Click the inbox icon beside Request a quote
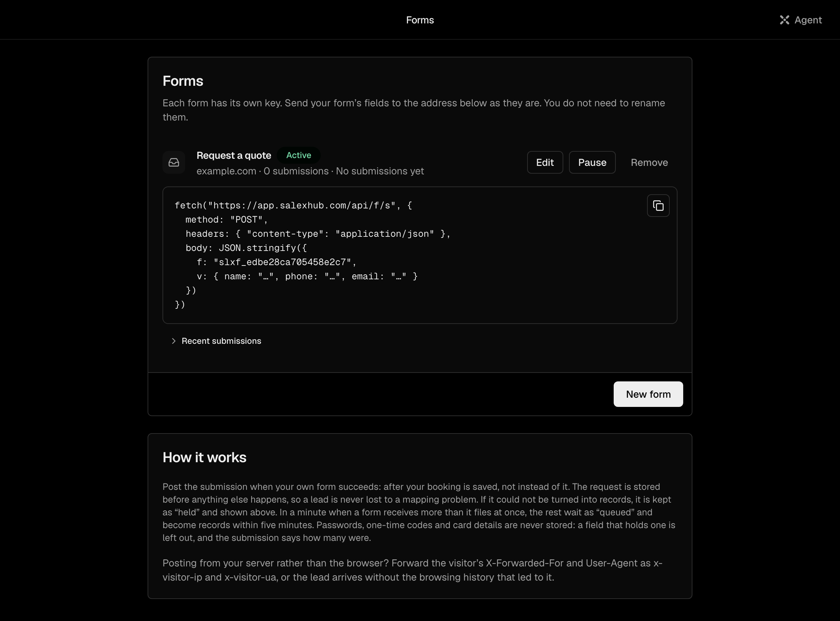The image size is (840, 621). [x=174, y=162]
